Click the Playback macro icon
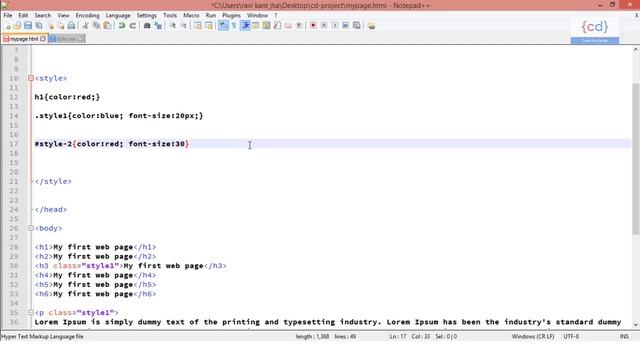This screenshot has height=360, width=640. point(334,26)
